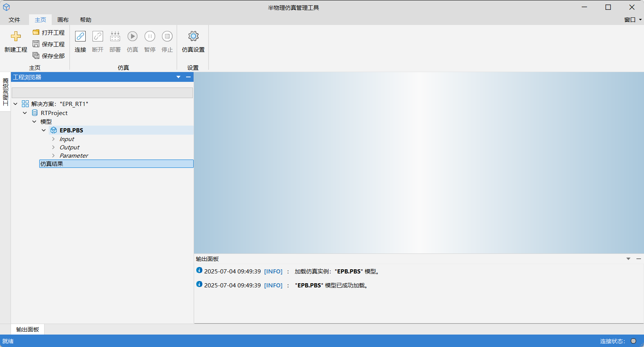
Task: Switch to the 画布 ribbon tab
Action: click(x=63, y=20)
